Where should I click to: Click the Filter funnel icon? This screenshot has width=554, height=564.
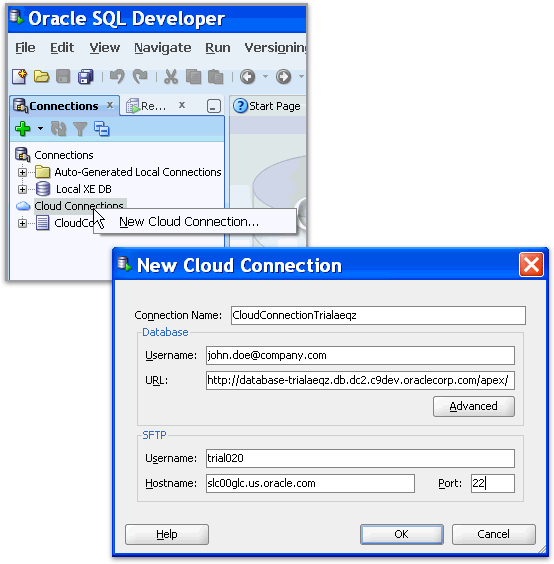(80, 129)
